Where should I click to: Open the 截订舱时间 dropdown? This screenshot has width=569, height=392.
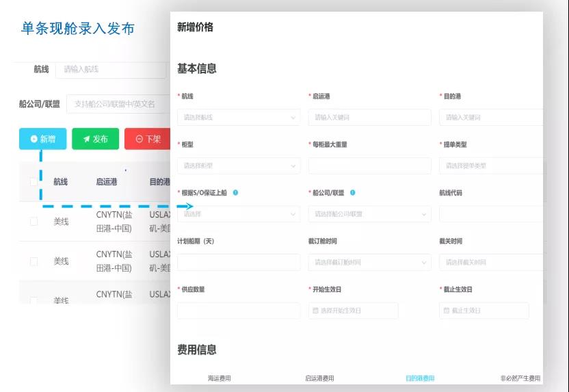point(369,263)
